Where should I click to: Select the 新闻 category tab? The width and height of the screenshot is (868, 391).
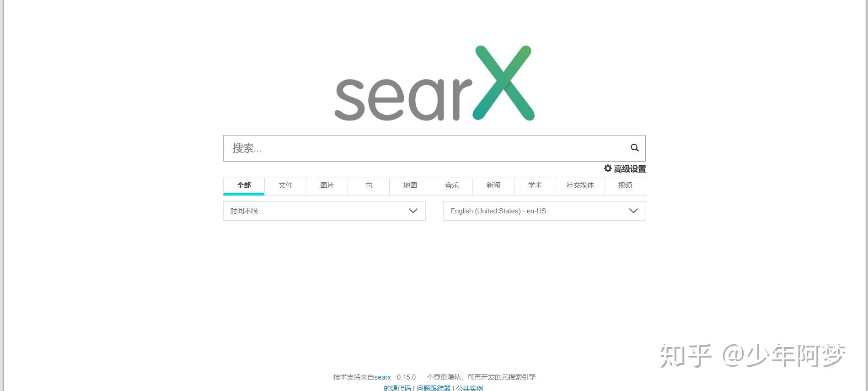point(493,185)
